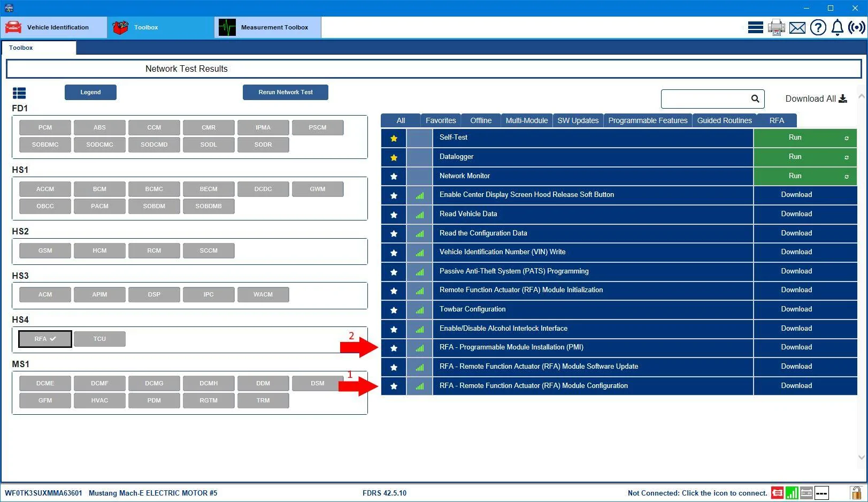
Task: Click the Legend button
Action: [x=90, y=92]
